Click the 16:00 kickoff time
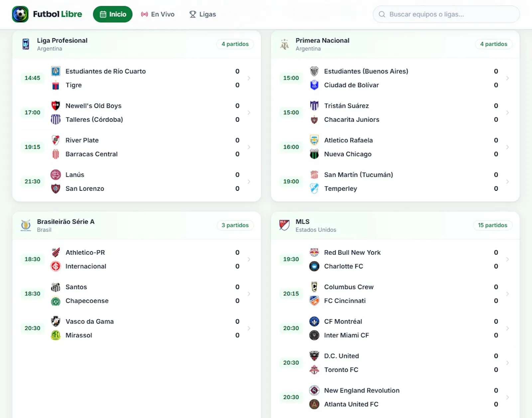This screenshot has height=418, width=532. click(291, 147)
